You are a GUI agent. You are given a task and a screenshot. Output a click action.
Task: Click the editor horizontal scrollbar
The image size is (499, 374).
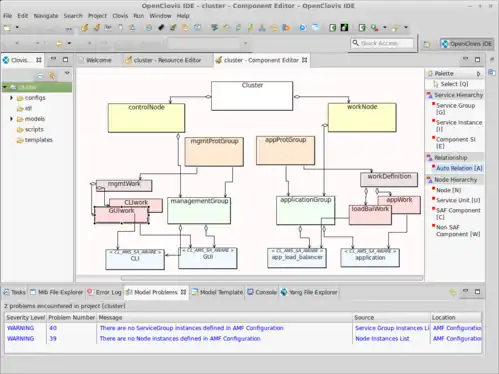click(x=272, y=278)
